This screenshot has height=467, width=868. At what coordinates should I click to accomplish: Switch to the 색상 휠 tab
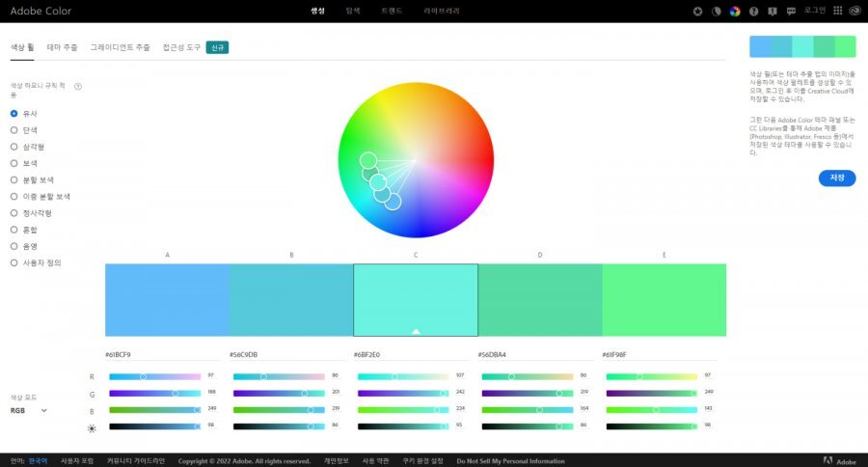click(22, 47)
